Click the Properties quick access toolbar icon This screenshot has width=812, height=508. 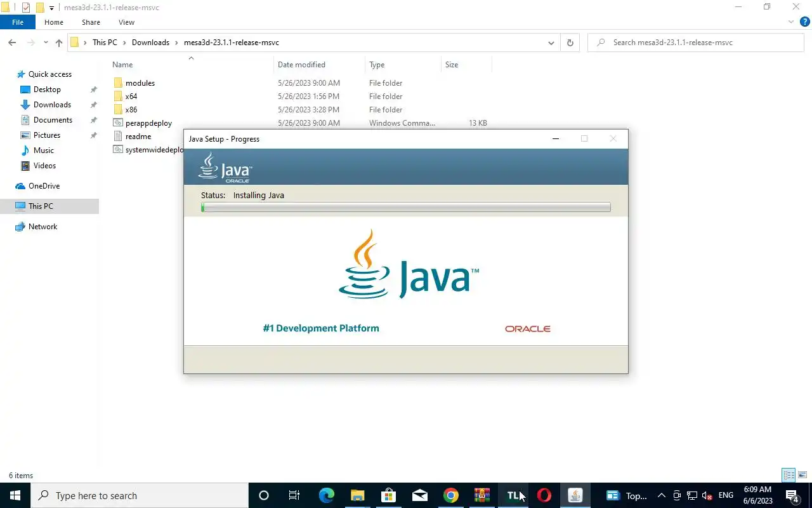coord(26,8)
